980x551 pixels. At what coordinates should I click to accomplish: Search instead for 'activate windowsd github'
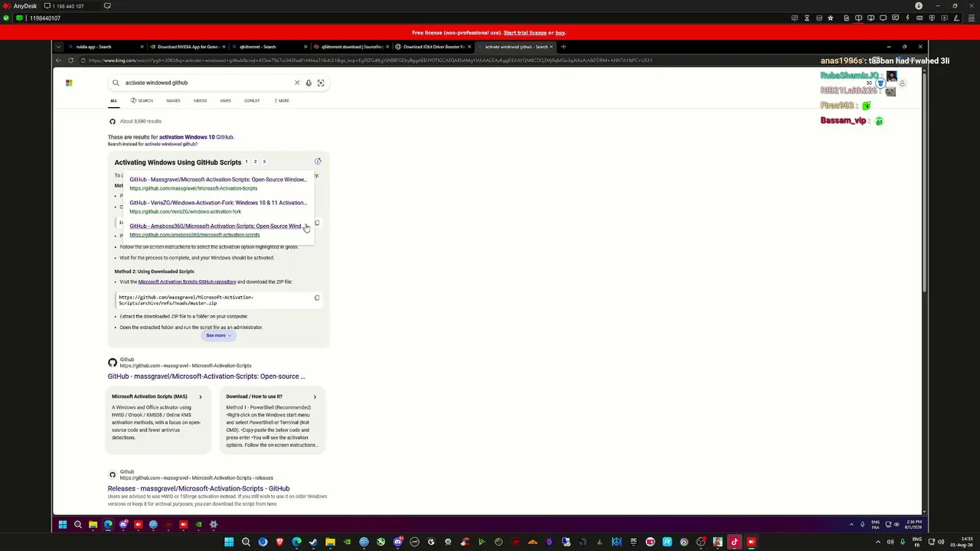[171, 144]
